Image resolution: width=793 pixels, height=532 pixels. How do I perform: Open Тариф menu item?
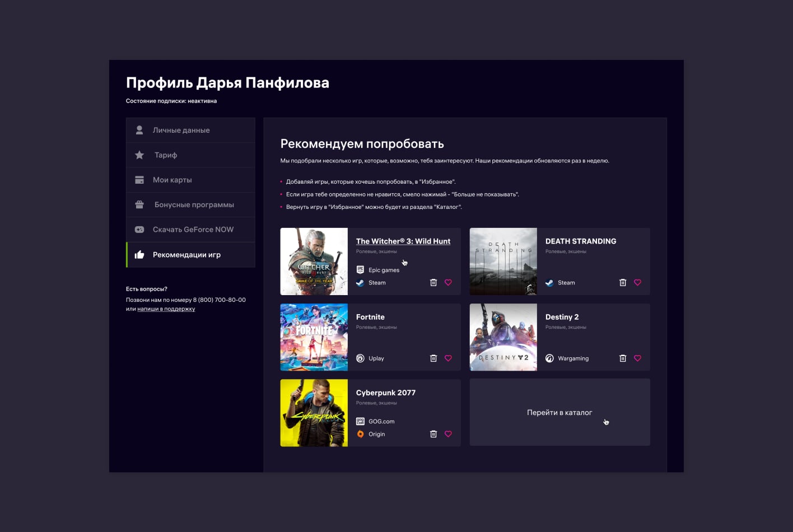(190, 155)
